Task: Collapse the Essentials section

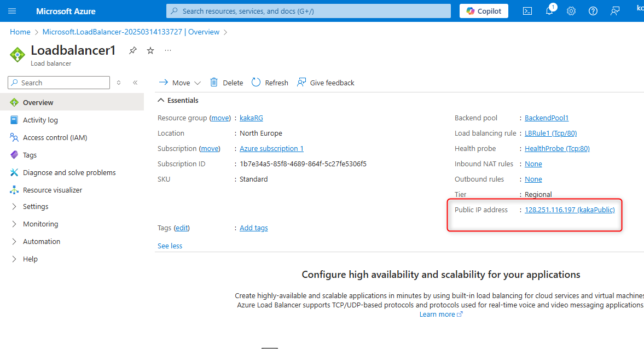Action: click(161, 100)
